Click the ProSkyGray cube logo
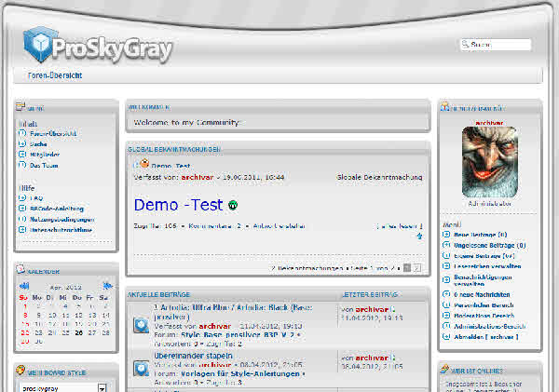The image size is (559, 392). click(x=41, y=43)
